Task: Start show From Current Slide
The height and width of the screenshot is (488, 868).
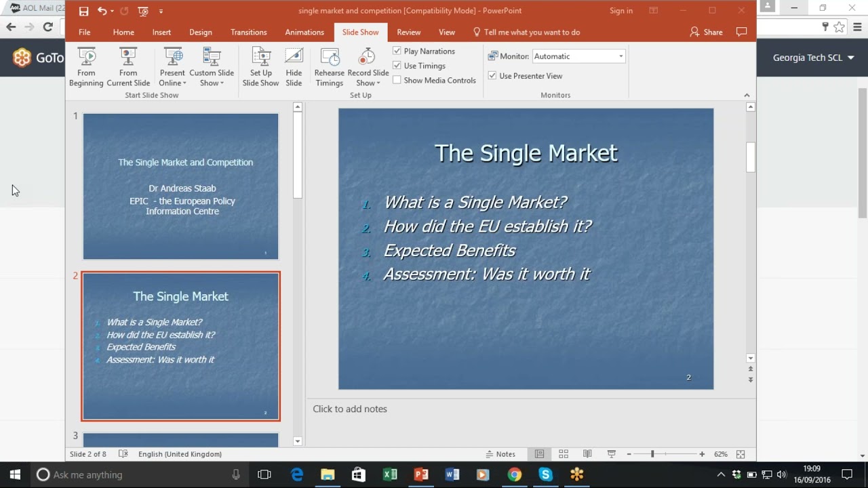Action: pos(128,67)
